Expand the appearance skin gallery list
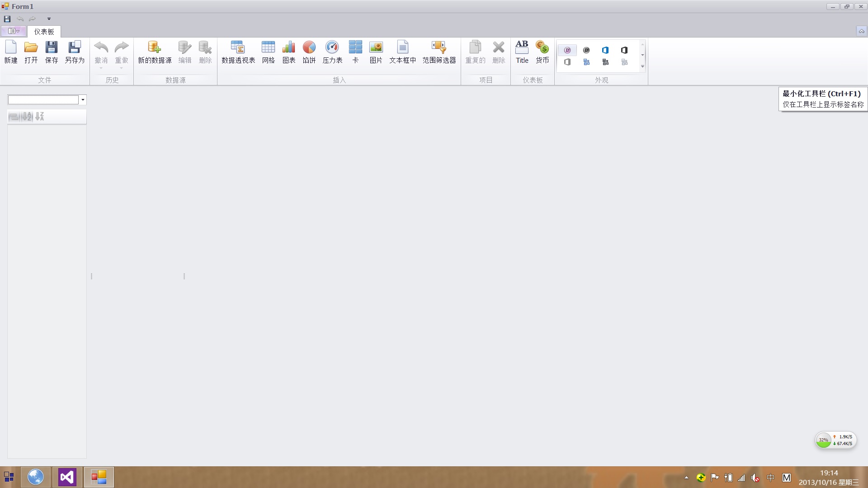The height and width of the screenshot is (488, 868). (642, 67)
